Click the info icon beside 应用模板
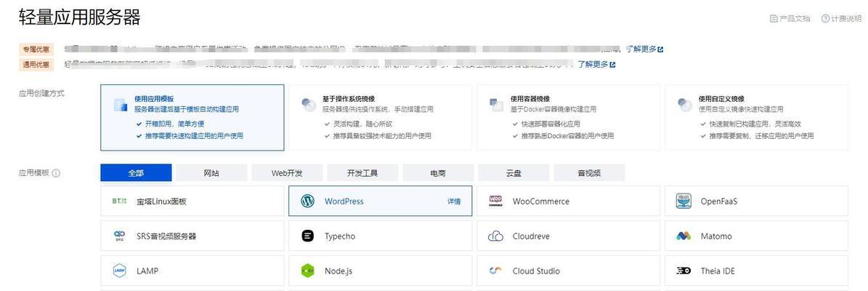868x291 pixels. (x=56, y=173)
